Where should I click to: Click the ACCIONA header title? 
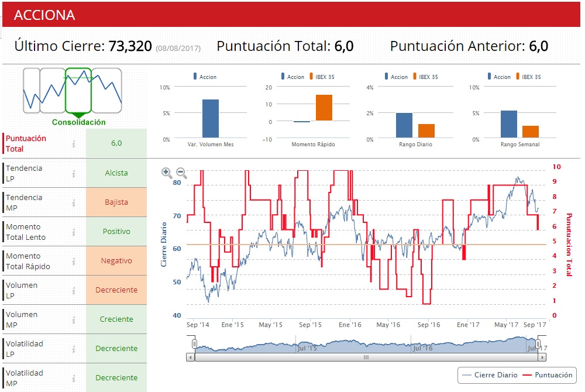44,15
